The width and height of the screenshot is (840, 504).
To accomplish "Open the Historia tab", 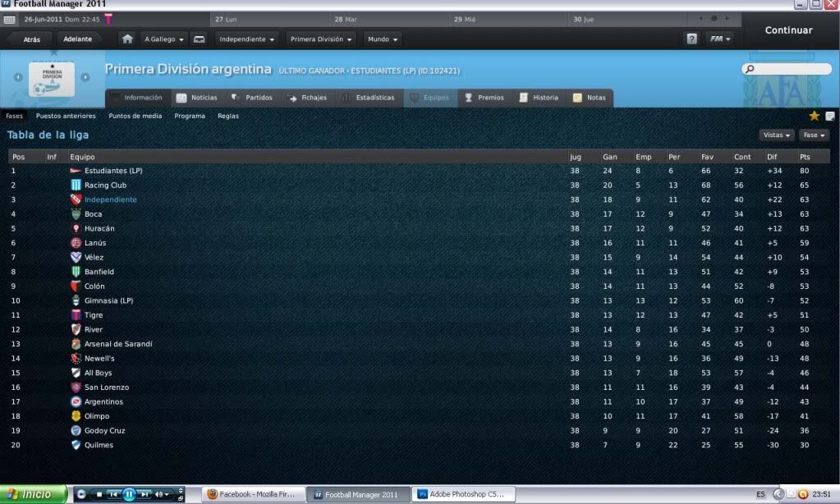I will (x=539, y=98).
